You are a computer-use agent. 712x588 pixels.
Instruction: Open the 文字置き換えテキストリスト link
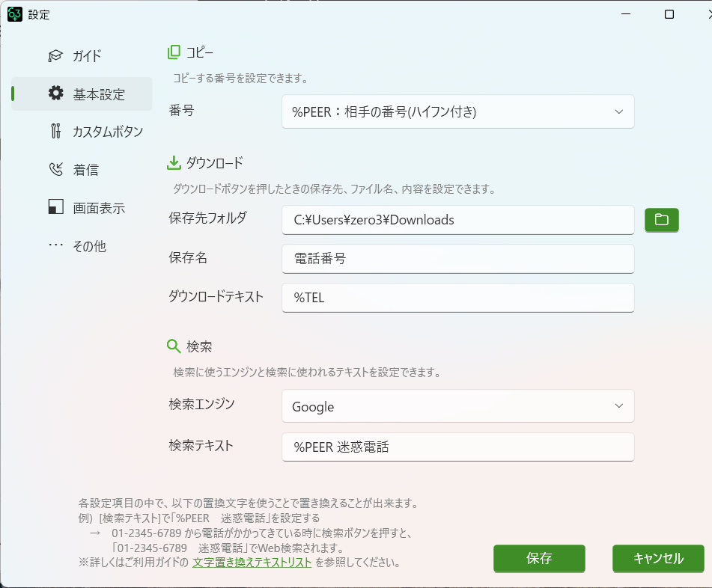[252, 563]
